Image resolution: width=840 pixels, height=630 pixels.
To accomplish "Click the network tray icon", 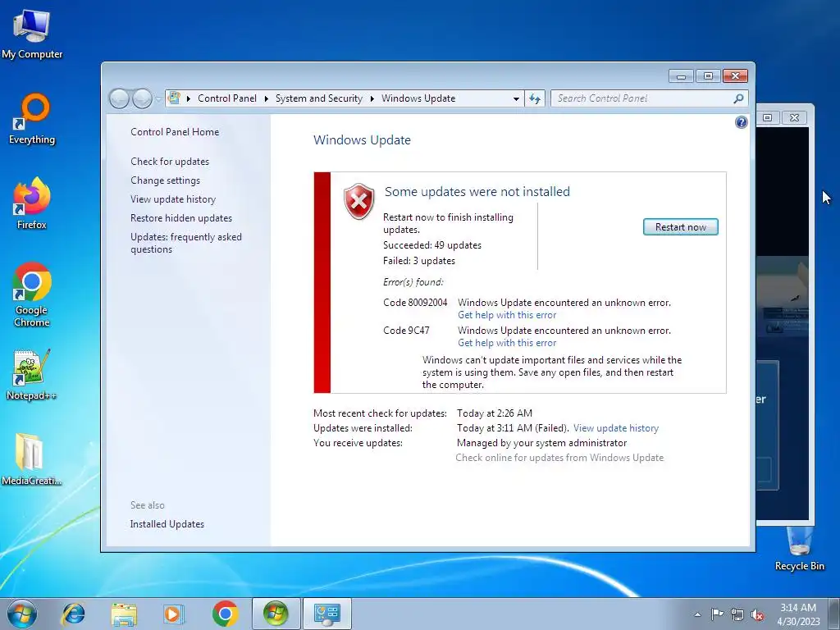I will click(x=737, y=614).
